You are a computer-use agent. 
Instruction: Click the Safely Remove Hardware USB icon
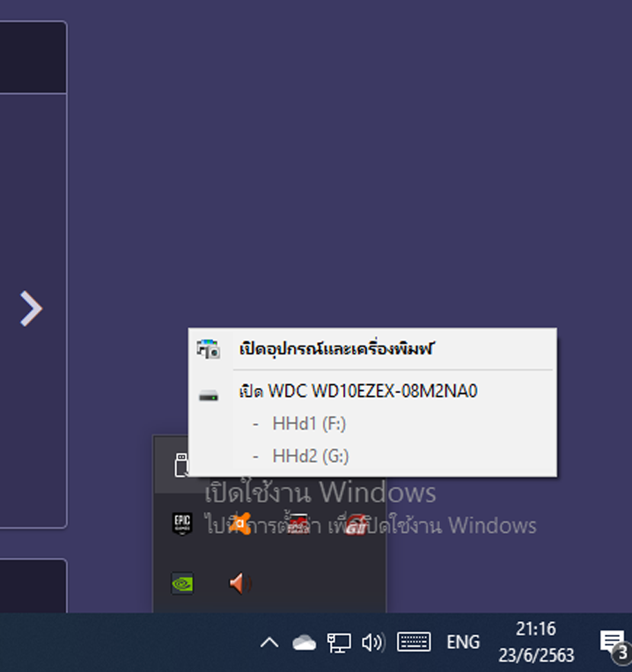click(x=181, y=465)
